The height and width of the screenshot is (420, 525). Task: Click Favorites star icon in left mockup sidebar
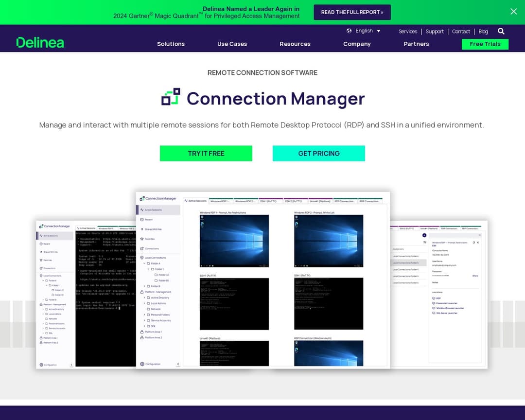point(41,260)
